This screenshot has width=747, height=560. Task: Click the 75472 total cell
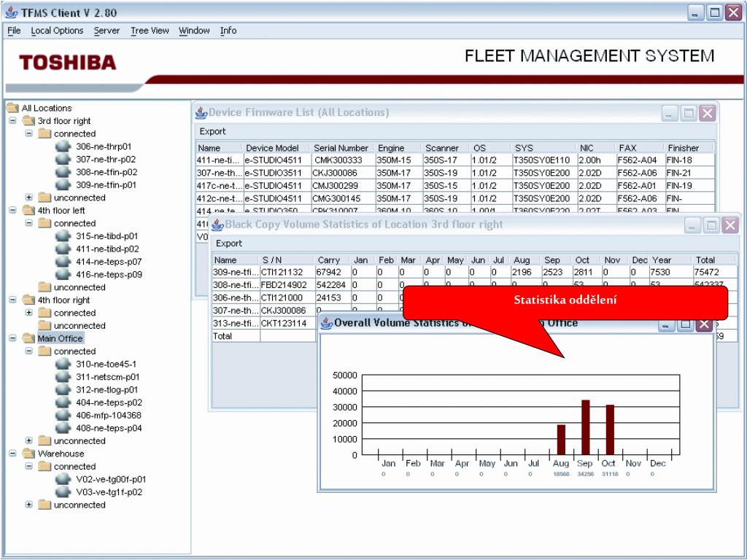[x=713, y=273]
